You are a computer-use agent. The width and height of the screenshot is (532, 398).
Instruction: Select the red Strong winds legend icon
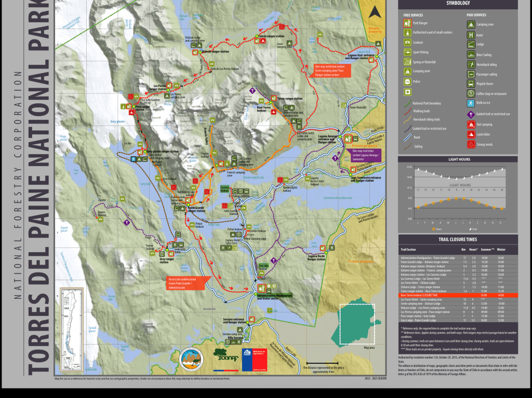coord(471,144)
